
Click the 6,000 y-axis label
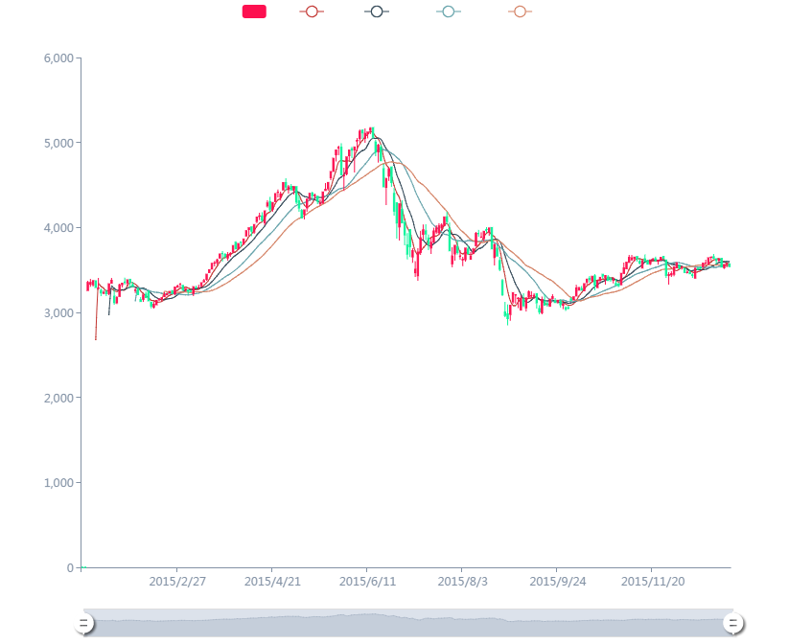click(58, 58)
